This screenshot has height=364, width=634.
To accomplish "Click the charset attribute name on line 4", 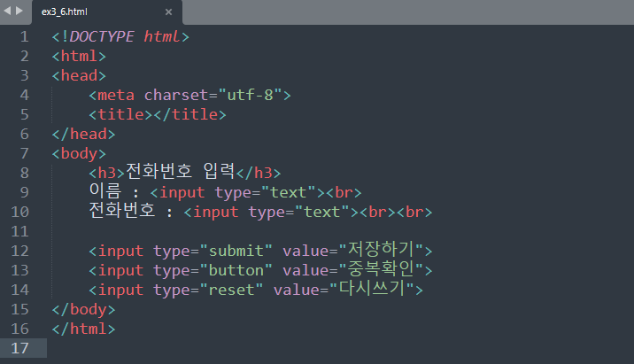I will 176,95.
